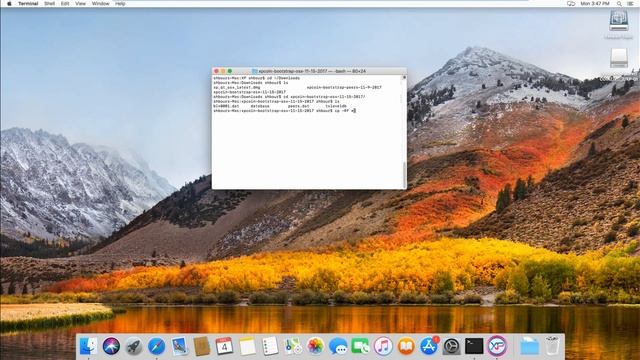Open Photos colorful flower icon in Dock
This screenshot has height=360, width=640.
click(315, 346)
